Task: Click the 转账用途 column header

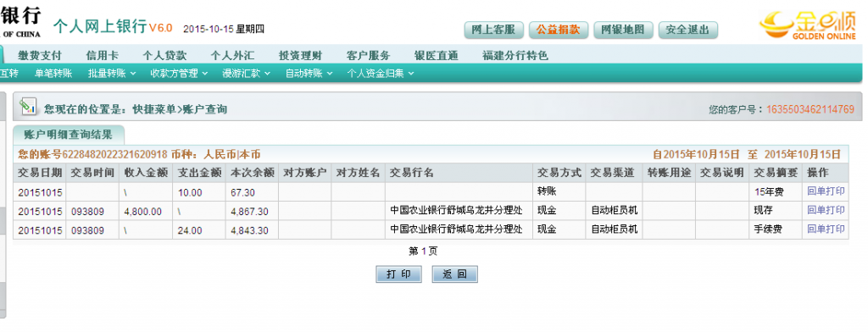Action: coord(670,173)
